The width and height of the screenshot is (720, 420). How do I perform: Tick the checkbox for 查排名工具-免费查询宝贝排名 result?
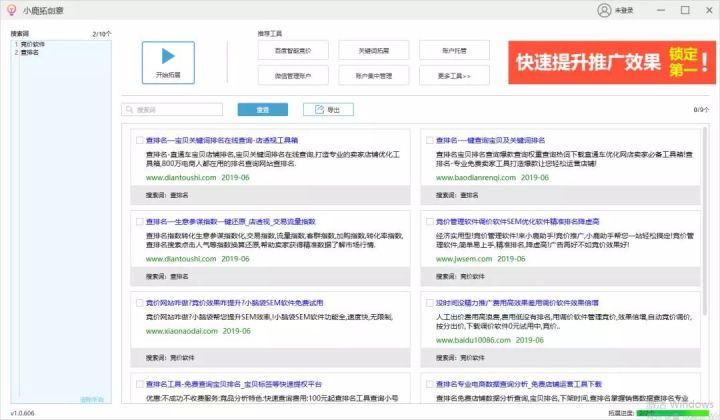click(x=140, y=384)
